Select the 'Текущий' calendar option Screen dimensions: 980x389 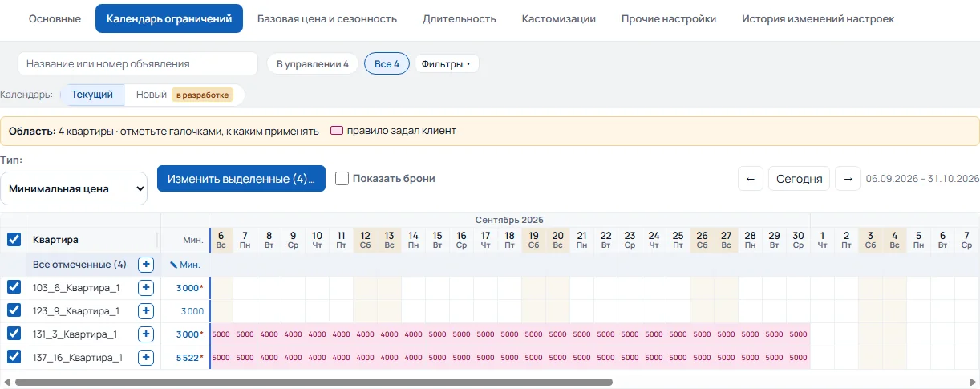(92, 95)
